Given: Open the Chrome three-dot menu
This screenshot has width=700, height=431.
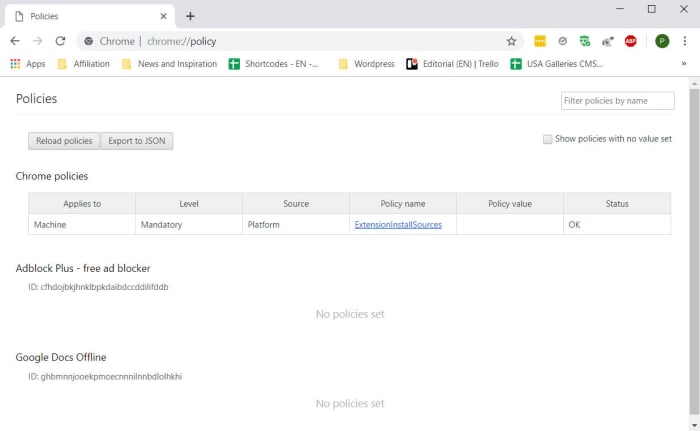Looking at the screenshot, I should [685, 41].
